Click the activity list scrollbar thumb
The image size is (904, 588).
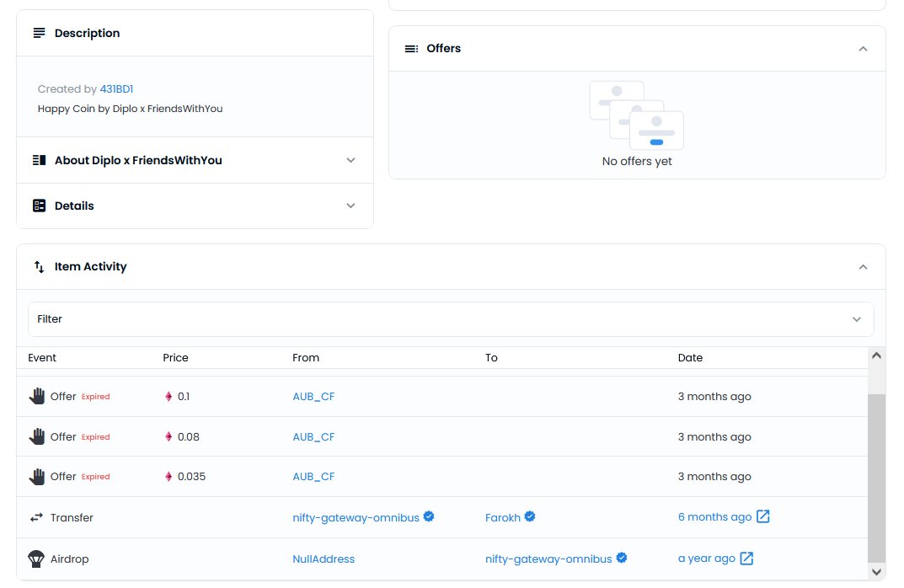pyautogui.click(x=876, y=478)
